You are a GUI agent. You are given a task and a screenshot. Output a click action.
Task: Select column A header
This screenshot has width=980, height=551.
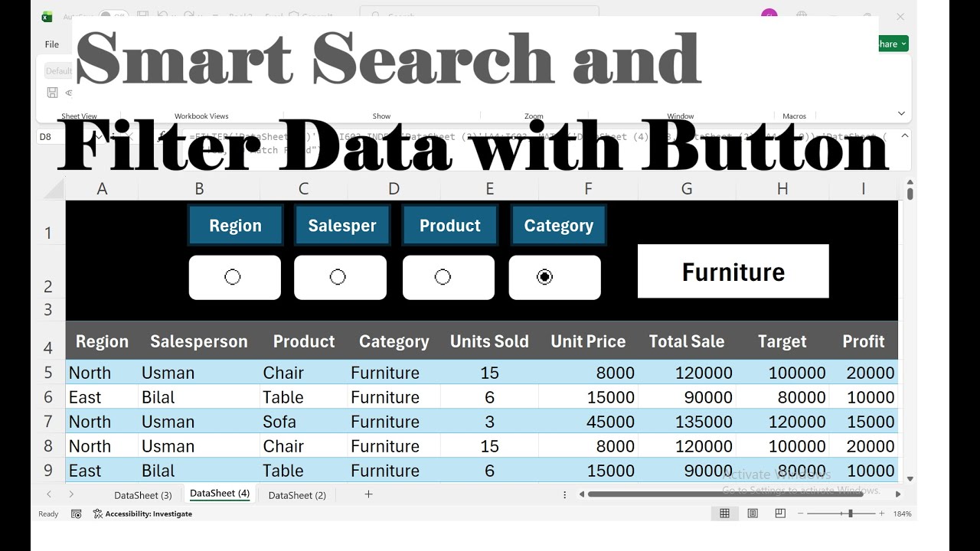pos(102,188)
